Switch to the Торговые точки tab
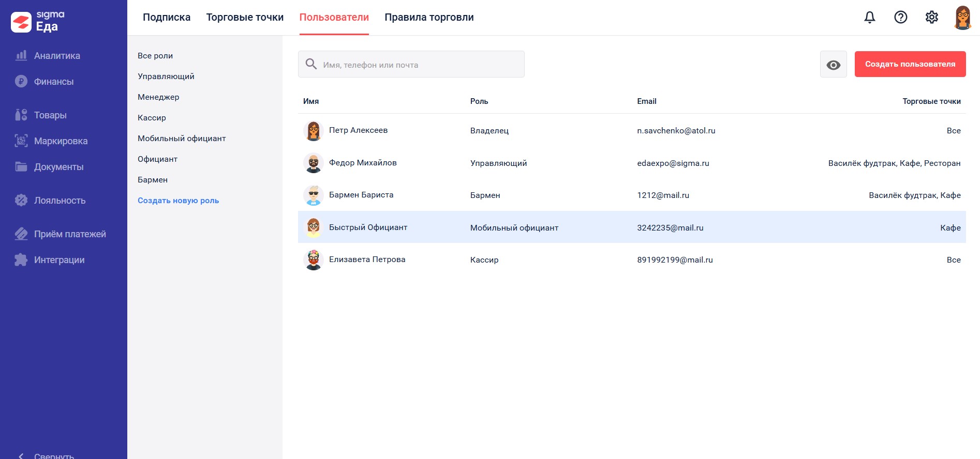 [245, 18]
